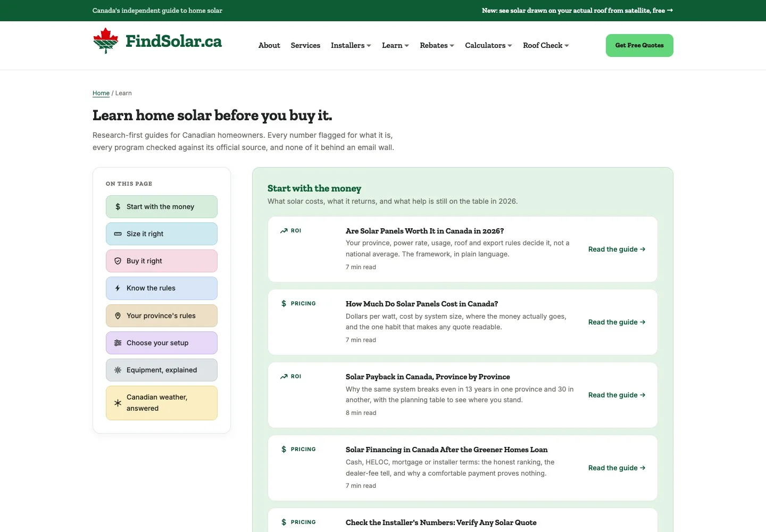Open the Calculators dropdown menu

click(x=488, y=46)
